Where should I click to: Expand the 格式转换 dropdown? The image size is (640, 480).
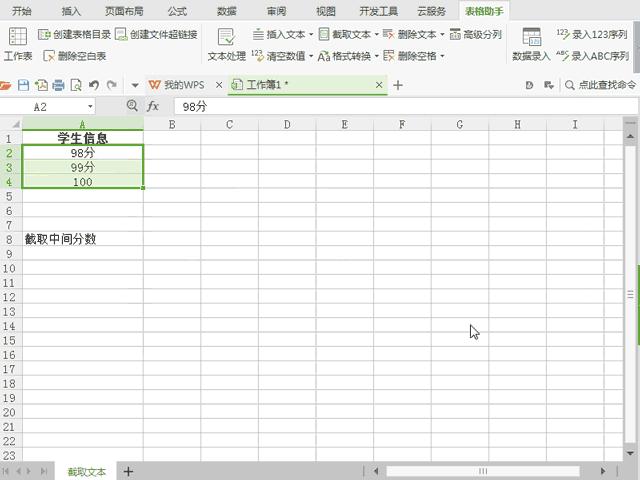click(x=376, y=56)
